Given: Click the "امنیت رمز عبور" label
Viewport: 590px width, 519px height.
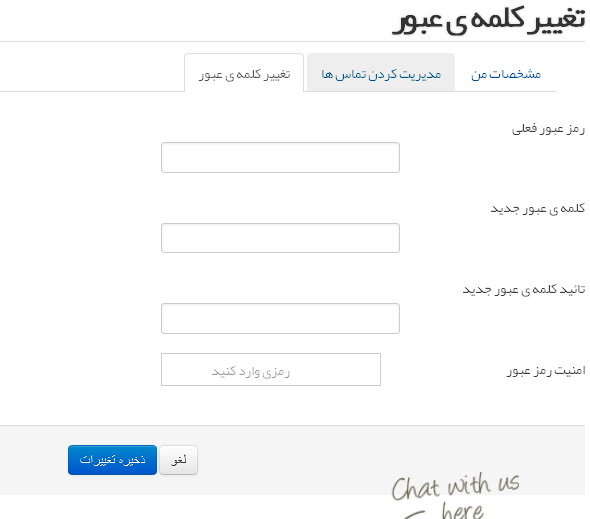Looking at the screenshot, I should pyautogui.click(x=546, y=370).
